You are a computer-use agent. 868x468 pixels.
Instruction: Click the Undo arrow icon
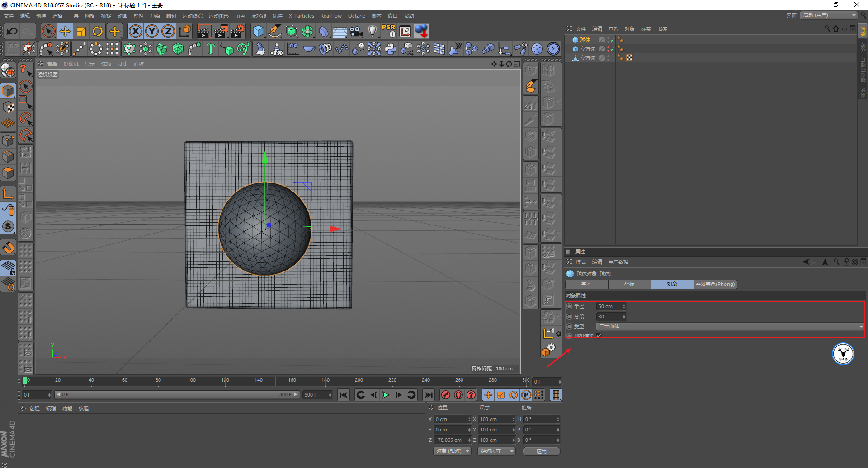12,31
